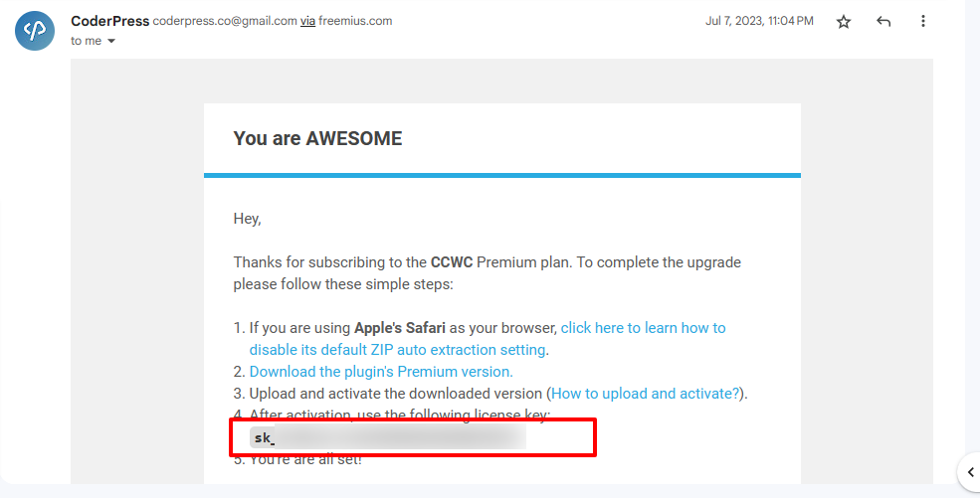The width and height of the screenshot is (980, 498).
Task: Click the CoderPress sender name
Action: [109, 21]
